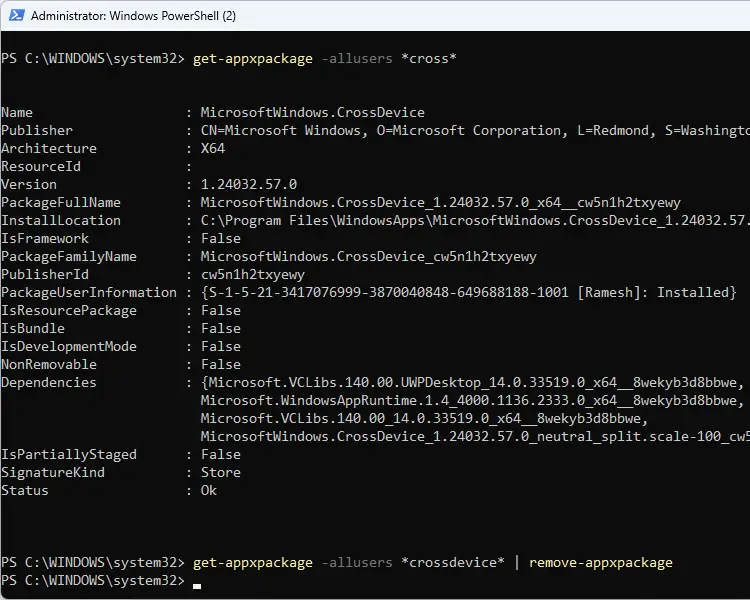
Task: Click the dependency 'Microsoft.VCLibs.140.00.UWPDesktop_14.0.33519.0'
Action: (397, 383)
